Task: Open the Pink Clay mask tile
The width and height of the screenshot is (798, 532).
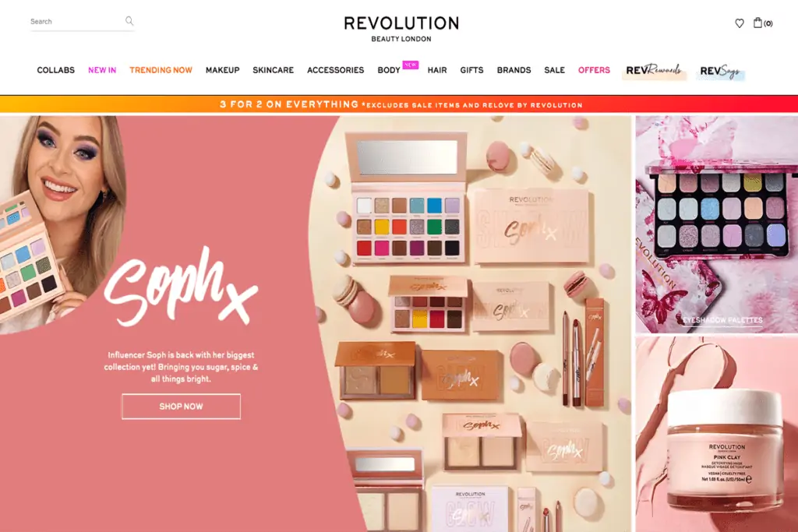Action: tap(717, 435)
